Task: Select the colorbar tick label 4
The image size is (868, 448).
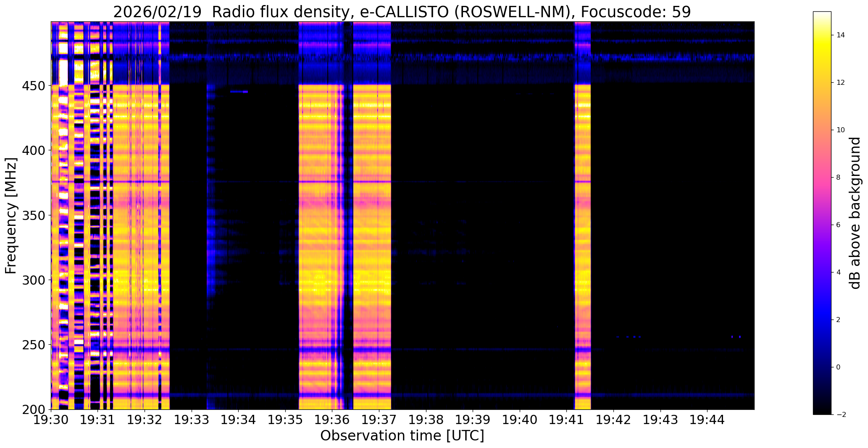Action: pos(839,272)
